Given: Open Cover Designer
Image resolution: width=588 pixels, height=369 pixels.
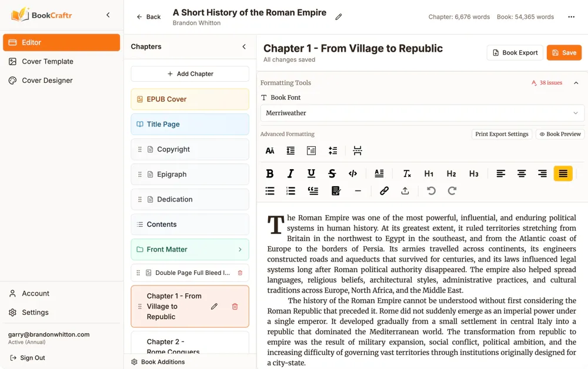Looking at the screenshot, I should (62, 80).
